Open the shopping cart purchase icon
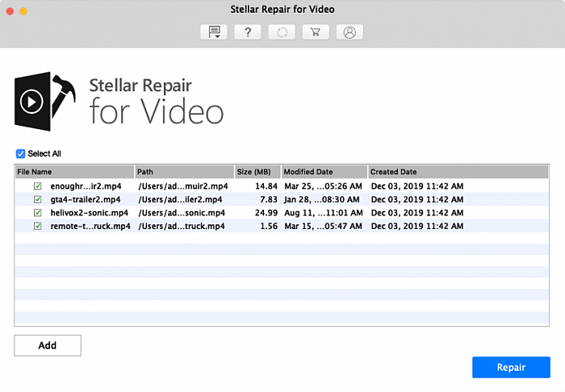 tap(316, 32)
